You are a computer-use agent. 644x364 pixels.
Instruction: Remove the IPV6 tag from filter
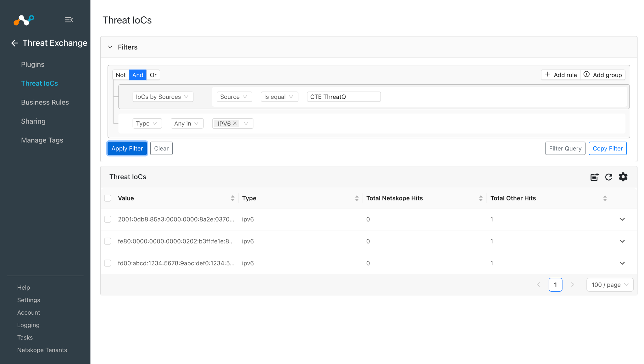tap(235, 123)
